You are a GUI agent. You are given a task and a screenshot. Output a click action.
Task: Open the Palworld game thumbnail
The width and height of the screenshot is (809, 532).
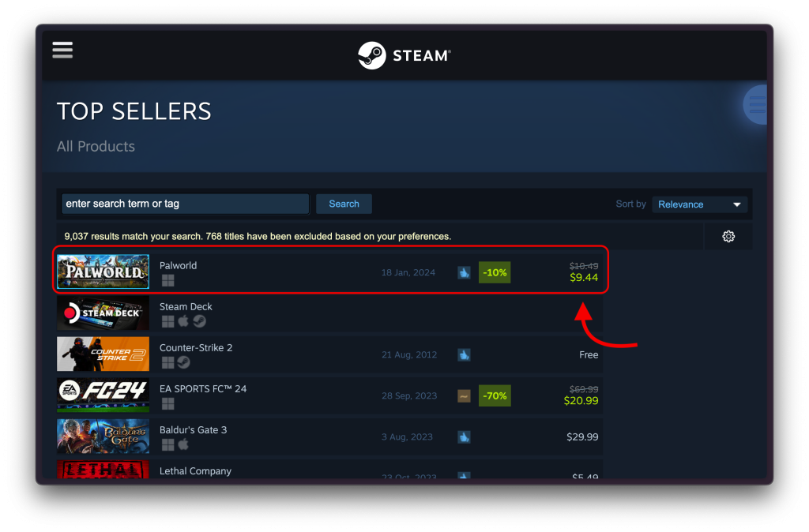(103, 272)
